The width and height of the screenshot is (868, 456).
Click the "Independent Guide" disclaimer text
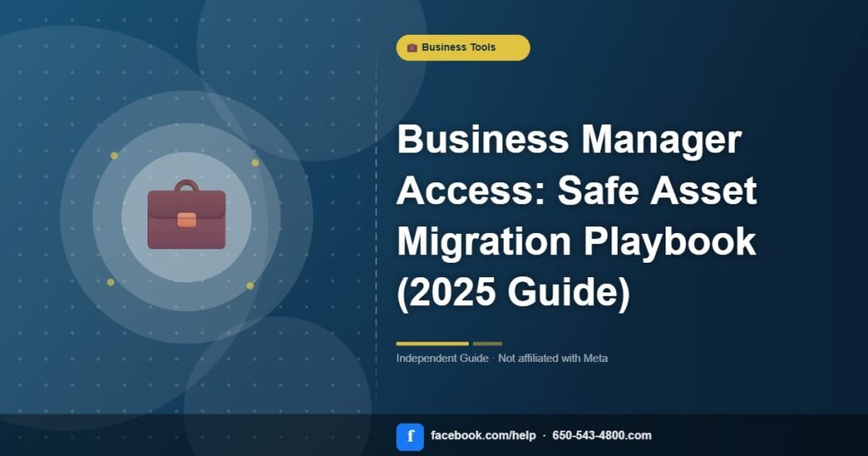[442, 359]
